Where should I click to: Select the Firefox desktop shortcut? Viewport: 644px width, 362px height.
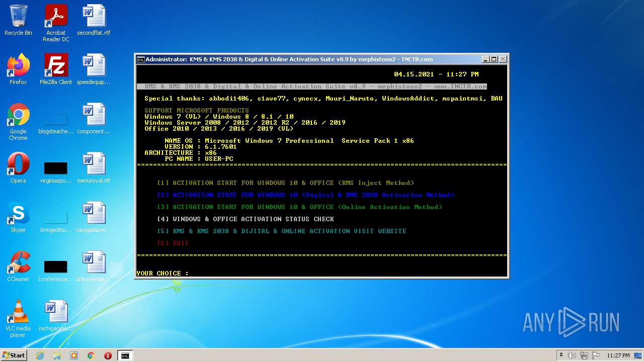click(18, 70)
